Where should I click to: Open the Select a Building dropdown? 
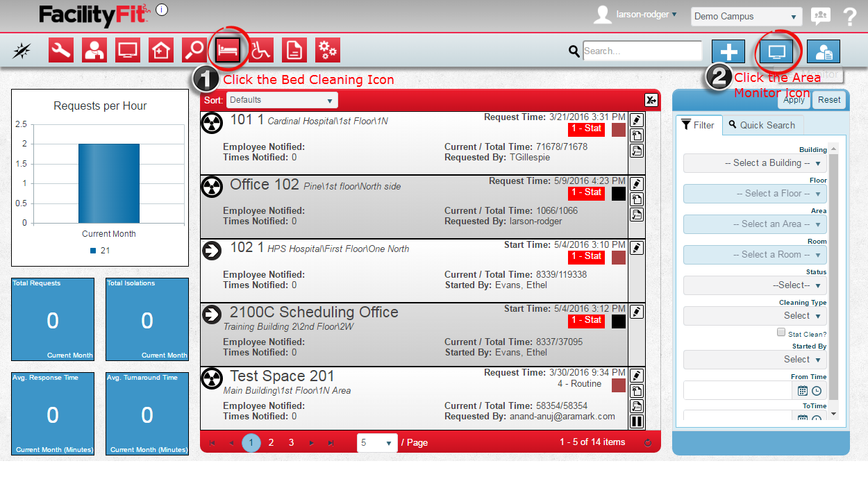point(755,163)
